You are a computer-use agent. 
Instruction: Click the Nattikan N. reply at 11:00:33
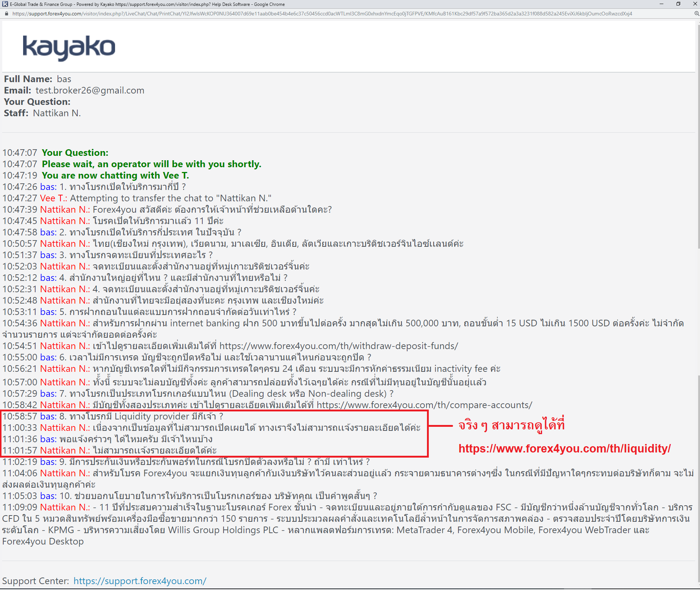(x=211, y=428)
